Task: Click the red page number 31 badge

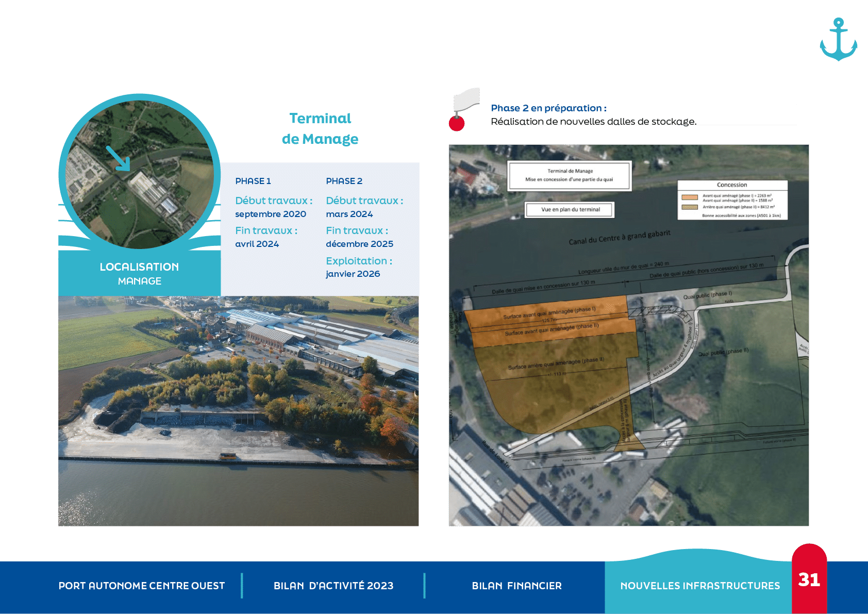Action: [809, 579]
